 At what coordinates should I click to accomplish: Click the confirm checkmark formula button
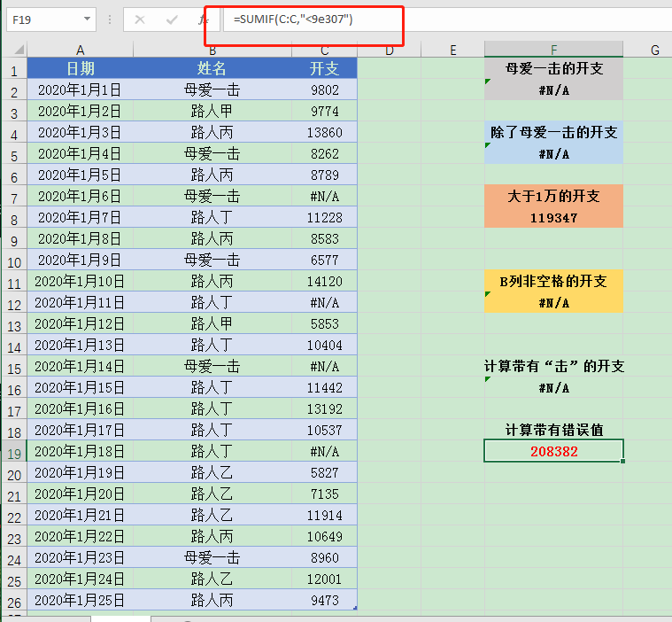click(x=172, y=19)
